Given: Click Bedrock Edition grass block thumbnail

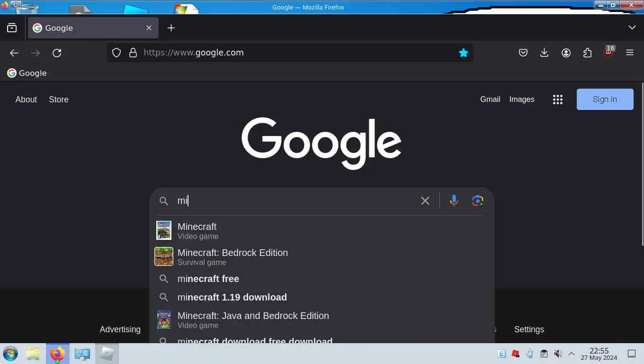Looking at the screenshot, I should click(x=164, y=256).
